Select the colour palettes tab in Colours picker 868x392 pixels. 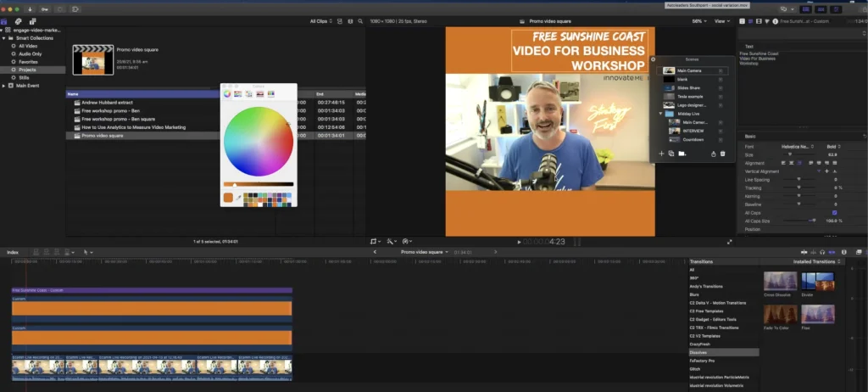[248, 93]
